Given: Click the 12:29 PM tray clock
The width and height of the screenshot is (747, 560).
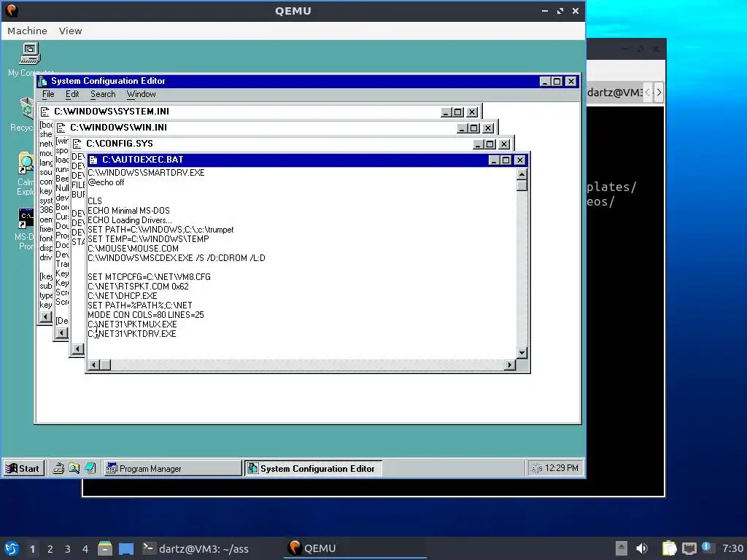Looking at the screenshot, I should click(x=561, y=468).
